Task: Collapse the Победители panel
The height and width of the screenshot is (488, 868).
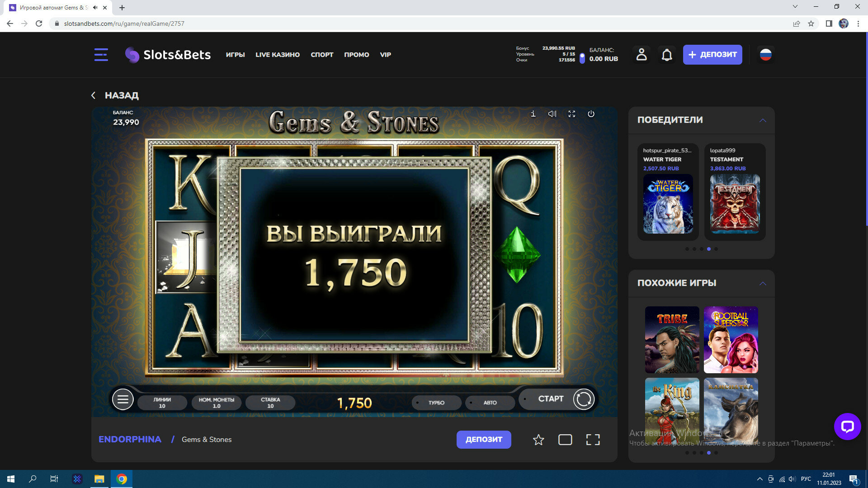Action: point(763,120)
